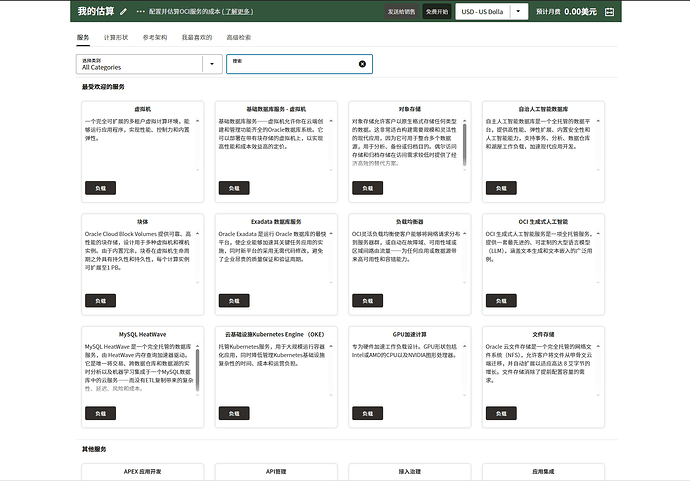Click the 文件存储 card title
Screen dimensions: 690x481
click(543, 334)
